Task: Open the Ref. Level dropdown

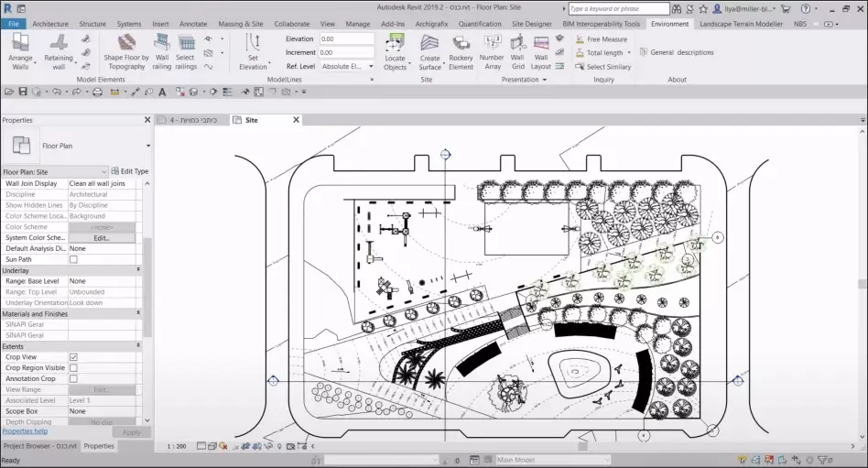Action: pyautogui.click(x=345, y=66)
